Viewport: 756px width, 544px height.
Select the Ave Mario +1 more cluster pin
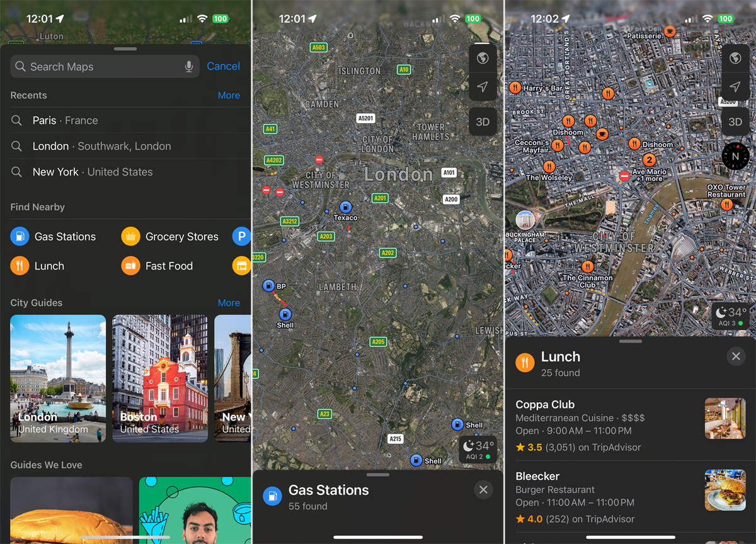[x=649, y=160]
